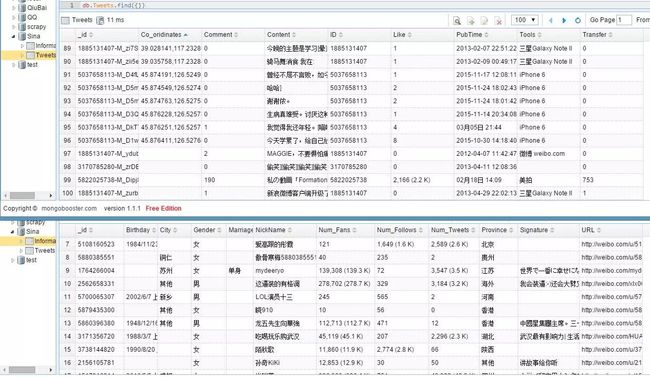Click the sort arrows on Num_Tweets column
The width and height of the screenshot is (650, 377).
473,230
